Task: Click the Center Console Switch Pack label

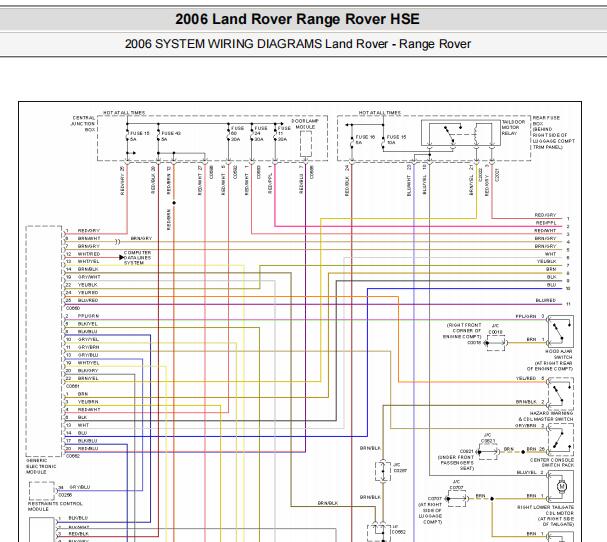Action: 552,462
